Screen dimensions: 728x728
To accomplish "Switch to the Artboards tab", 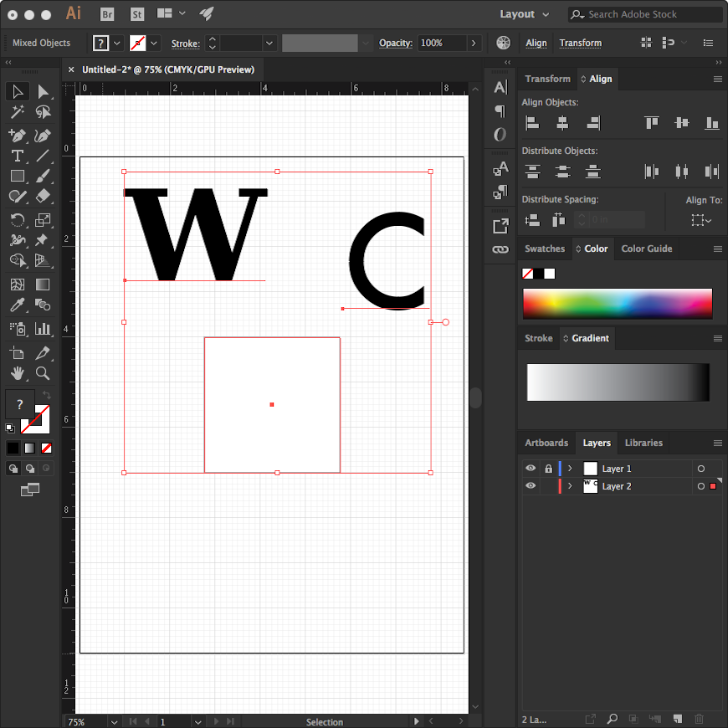I will (x=546, y=443).
